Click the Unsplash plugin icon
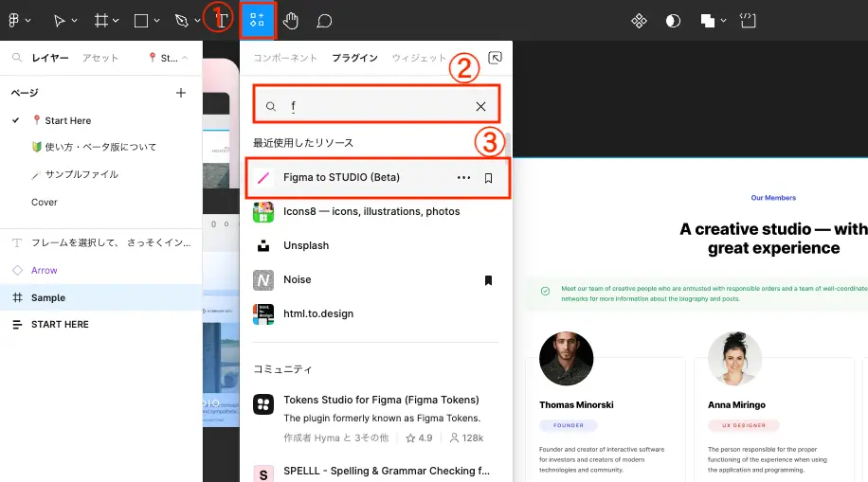The image size is (868, 482). 263,245
